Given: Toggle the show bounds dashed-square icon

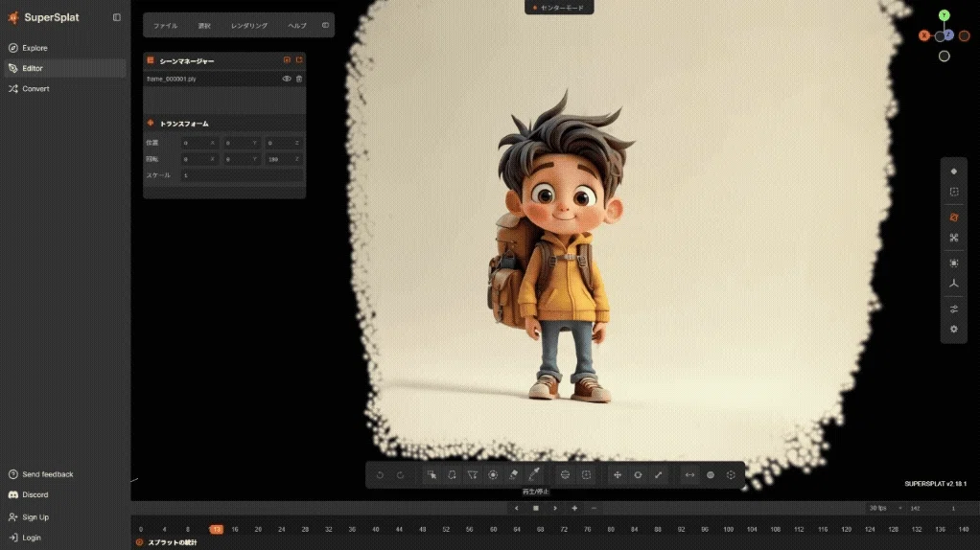Looking at the screenshot, I should 954,192.
